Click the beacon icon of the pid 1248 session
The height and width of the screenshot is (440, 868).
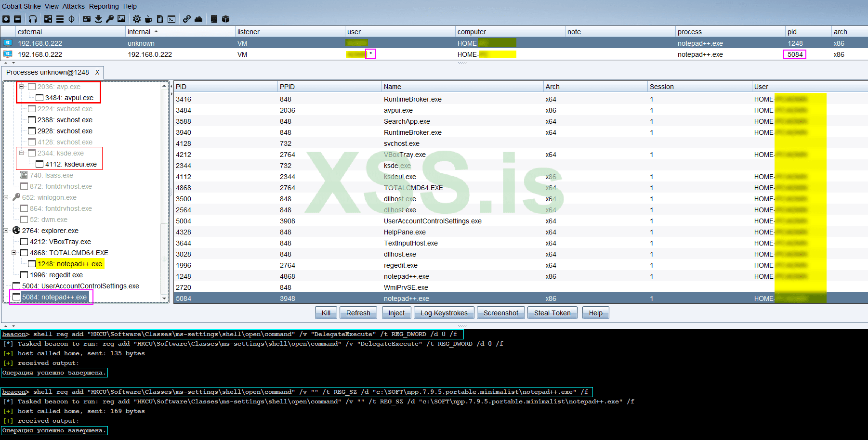coord(8,43)
